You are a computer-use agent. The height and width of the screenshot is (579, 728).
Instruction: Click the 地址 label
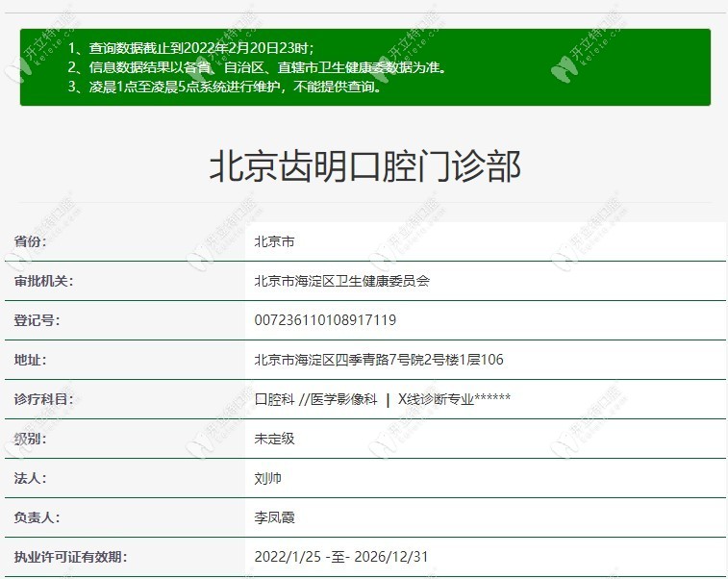pyautogui.click(x=30, y=360)
